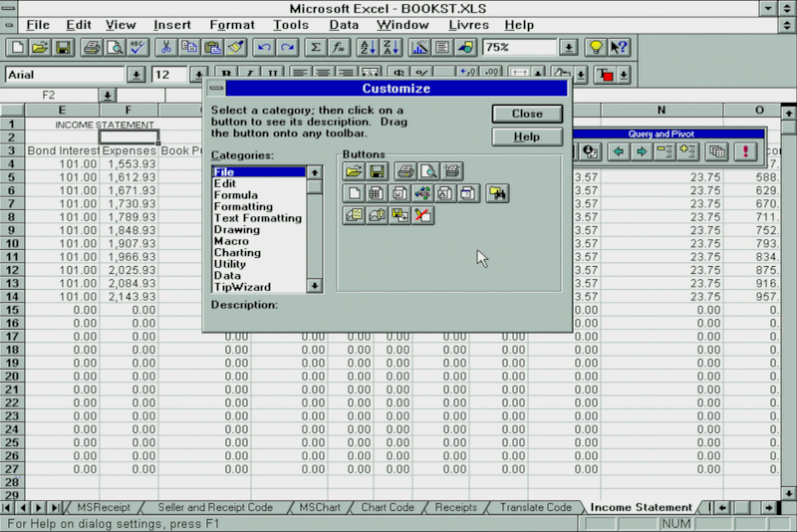Click the Save icon in the main toolbar
This screenshot has width=797, height=532.
[x=62, y=47]
